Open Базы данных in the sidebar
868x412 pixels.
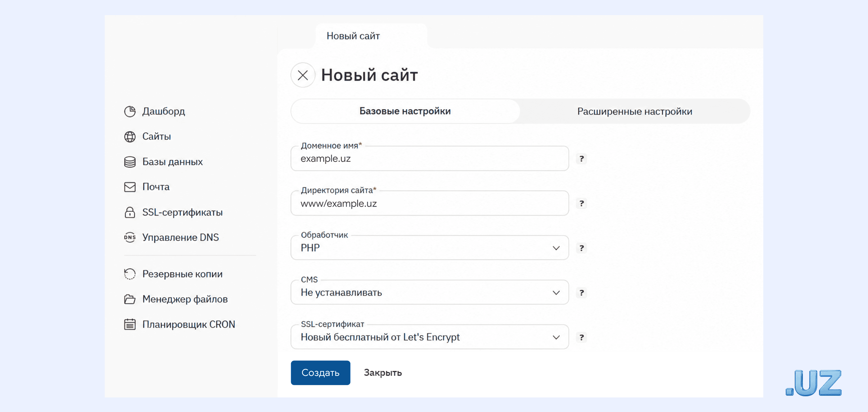172,162
